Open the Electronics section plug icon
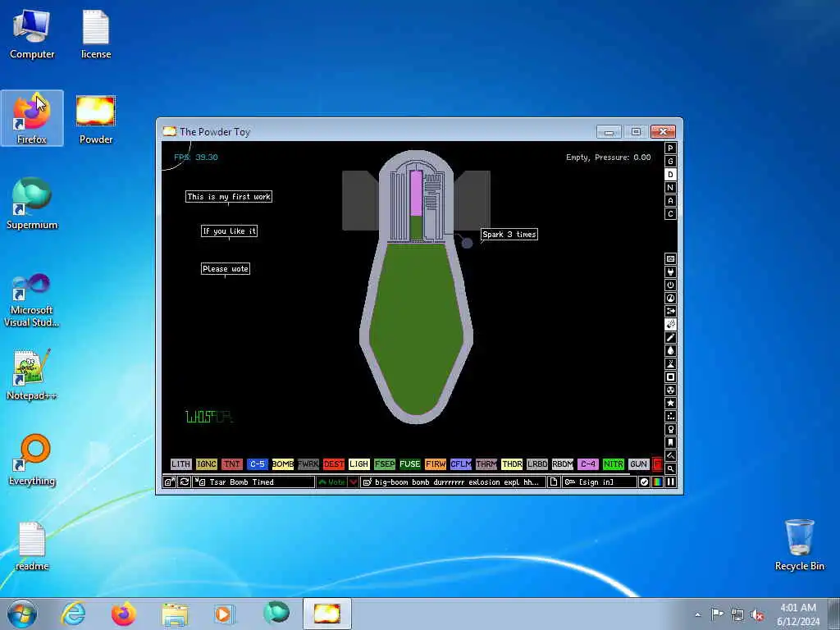The image size is (840, 630). [x=670, y=272]
